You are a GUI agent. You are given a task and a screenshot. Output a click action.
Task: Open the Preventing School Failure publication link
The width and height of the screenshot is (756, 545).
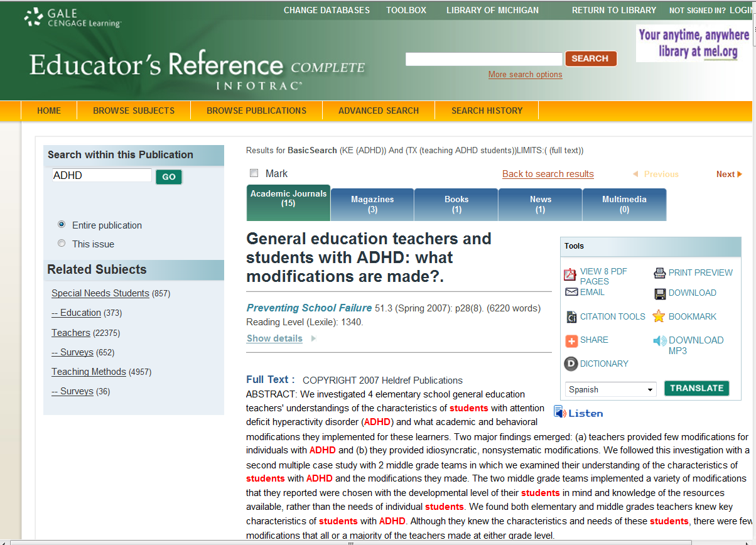(x=309, y=308)
